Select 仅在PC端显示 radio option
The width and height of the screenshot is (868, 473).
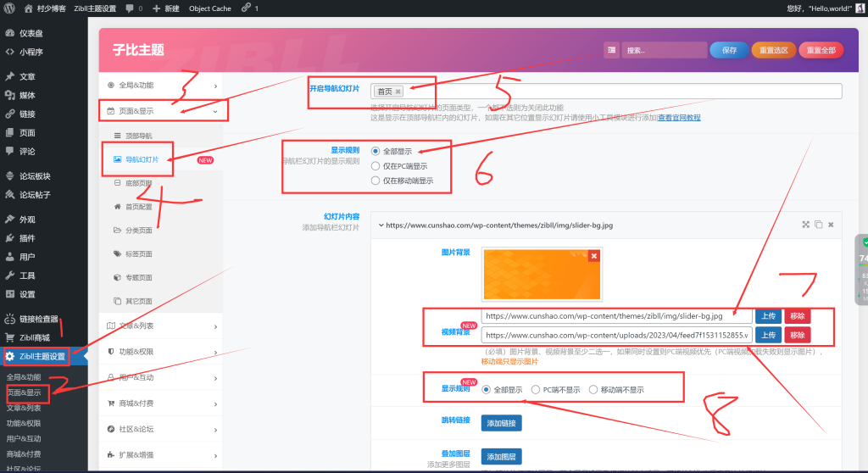pyautogui.click(x=376, y=166)
